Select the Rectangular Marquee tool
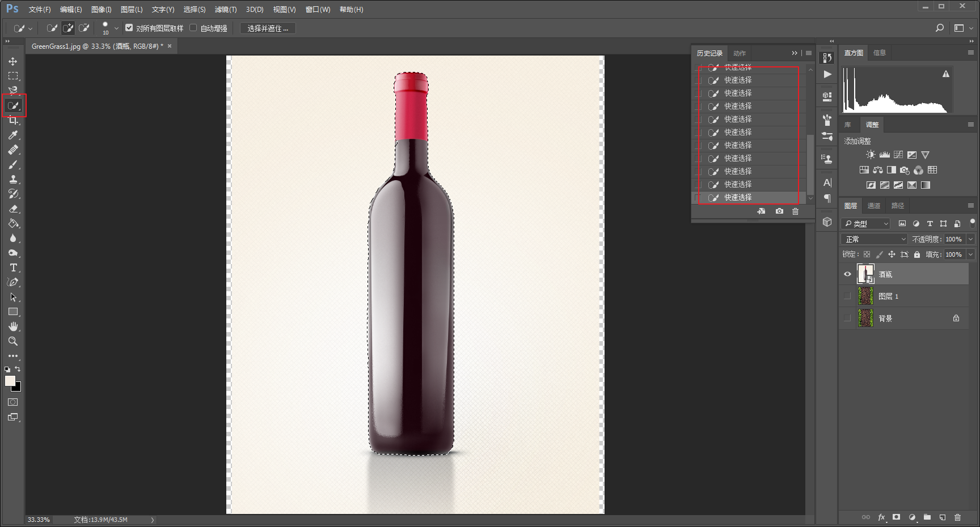Screen dimensions: 980x527 coord(13,76)
